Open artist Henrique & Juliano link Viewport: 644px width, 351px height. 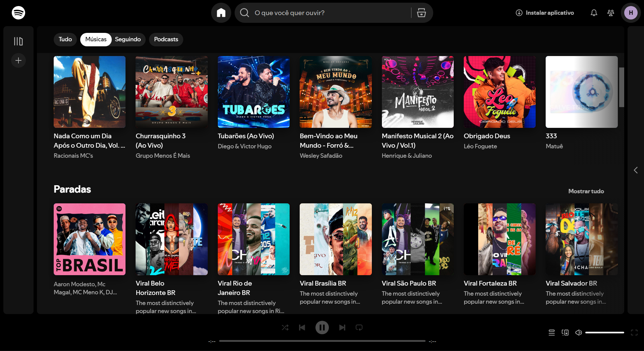click(x=407, y=156)
